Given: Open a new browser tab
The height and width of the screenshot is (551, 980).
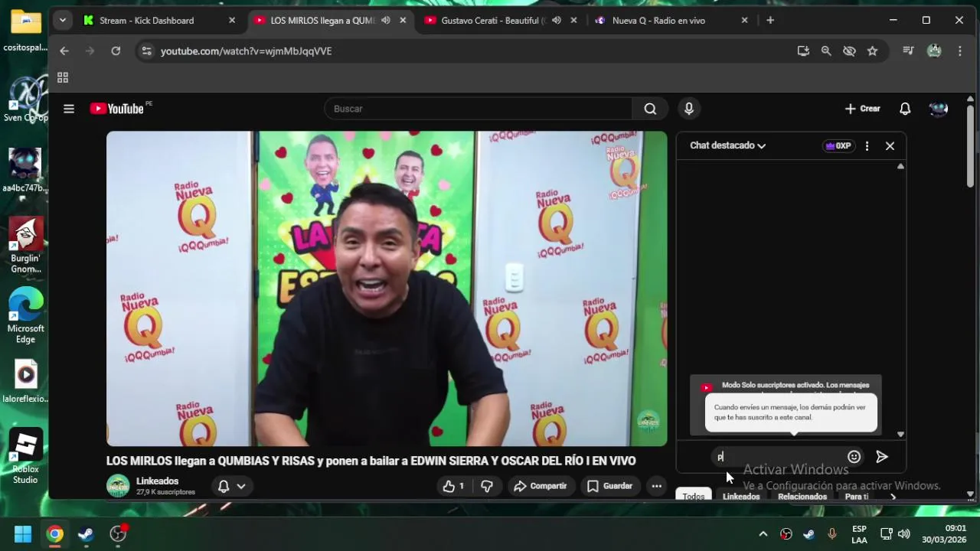Looking at the screenshot, I should coord(770,21).
